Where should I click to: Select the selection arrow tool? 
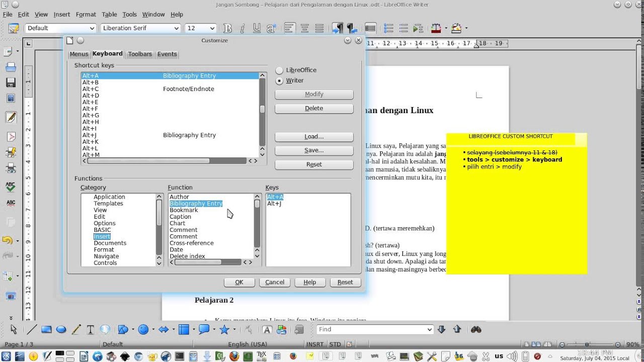click(14, 330)
